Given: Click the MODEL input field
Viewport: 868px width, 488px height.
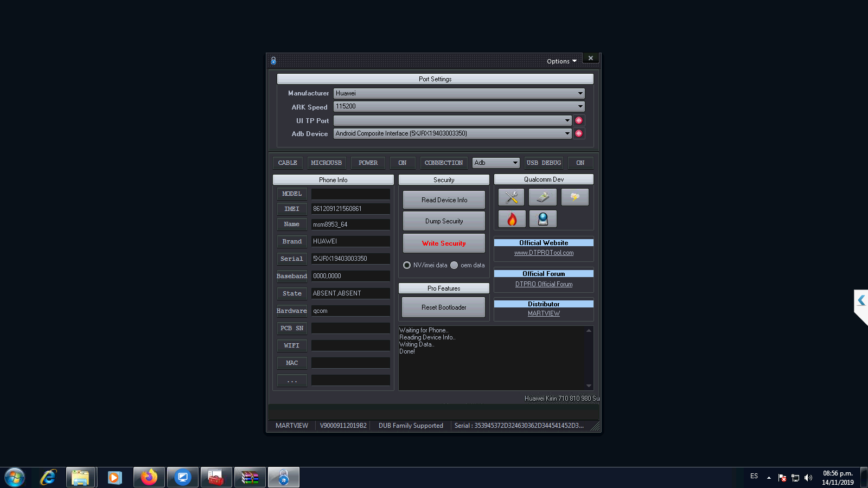Looking at the screenshot, I should (x=350, y=194).
